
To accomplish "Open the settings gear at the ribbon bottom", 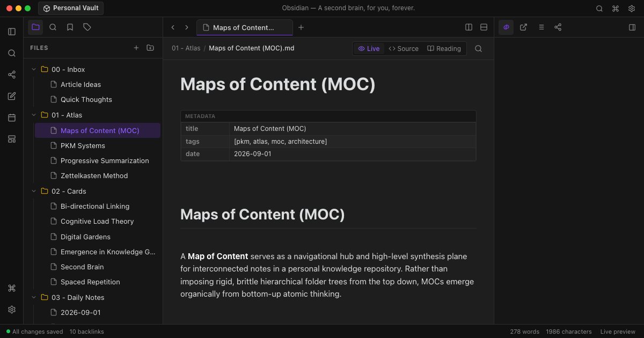I will point(12,310).
